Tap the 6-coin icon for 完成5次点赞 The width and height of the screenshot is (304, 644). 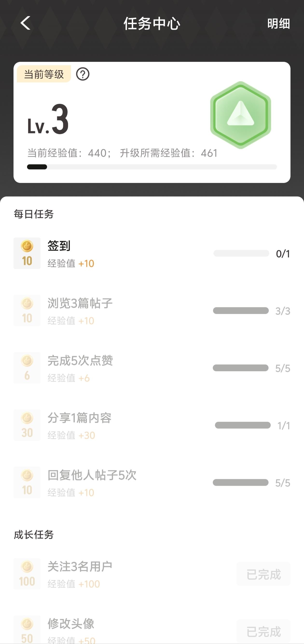click(27, 368)
